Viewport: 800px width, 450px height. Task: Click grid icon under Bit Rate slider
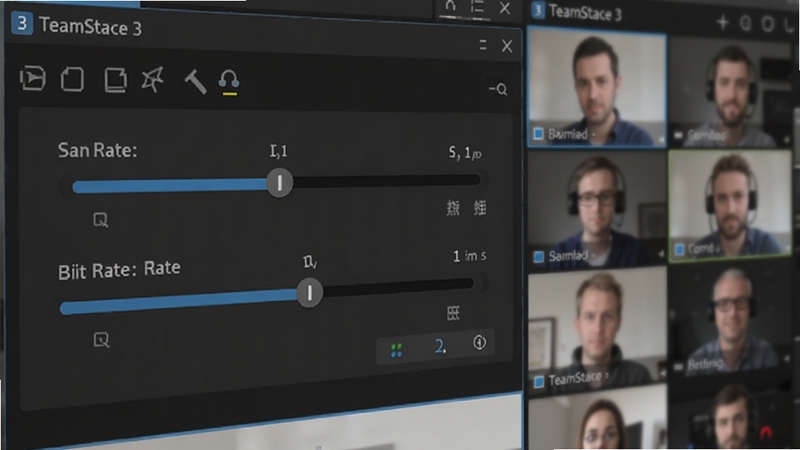pos(453,313)
